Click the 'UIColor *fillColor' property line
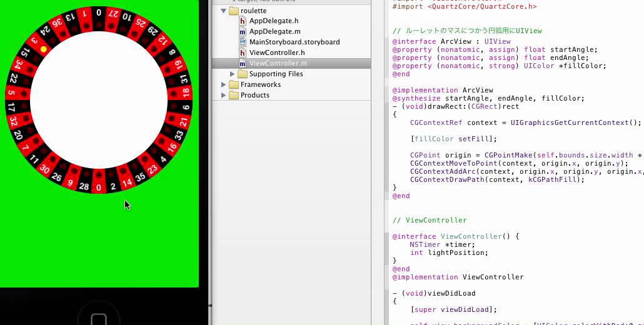Screen dimensions: 644x325 pos(499,66)
